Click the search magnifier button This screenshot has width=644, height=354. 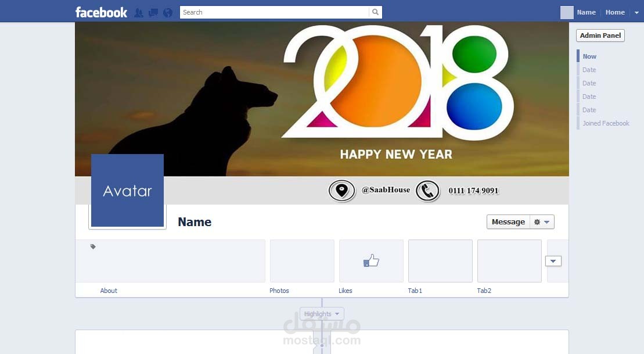click(375, 12)
